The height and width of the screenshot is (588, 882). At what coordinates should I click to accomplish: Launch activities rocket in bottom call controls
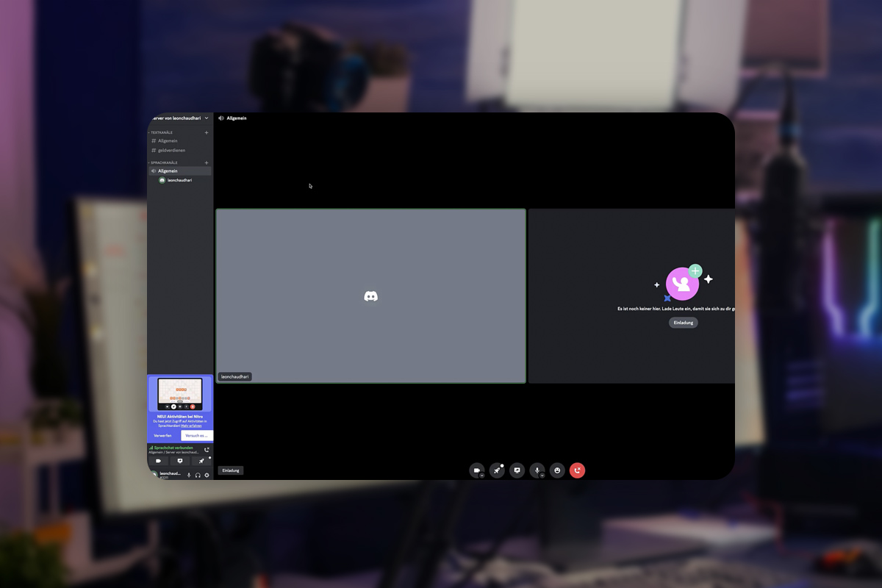tap(497, 470)
